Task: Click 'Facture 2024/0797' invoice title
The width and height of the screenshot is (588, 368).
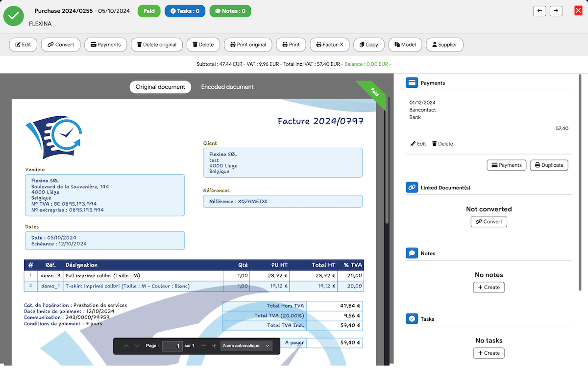Action: [320, 121]
